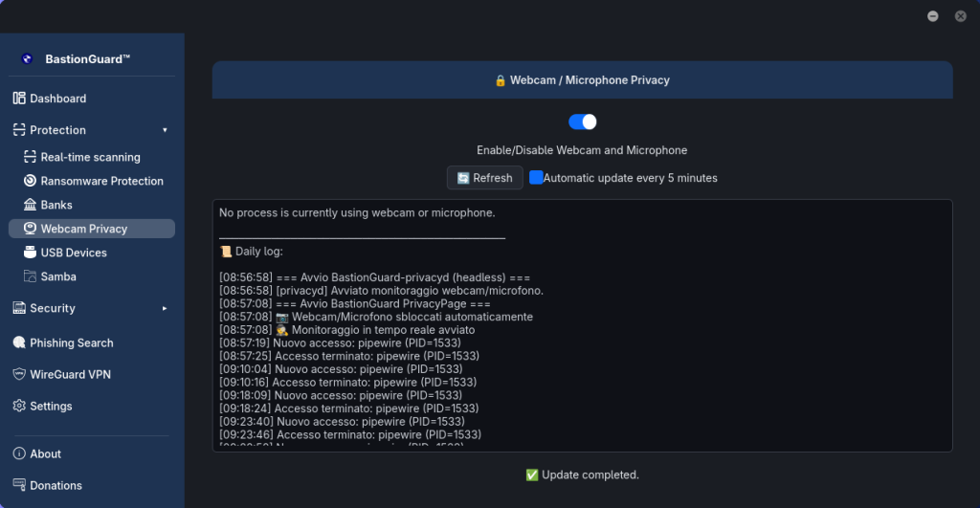Click the 'Webcam / Microphone Privacy' header title
Image resolution: width=980 pixels, height=508 pixels.
590,80
